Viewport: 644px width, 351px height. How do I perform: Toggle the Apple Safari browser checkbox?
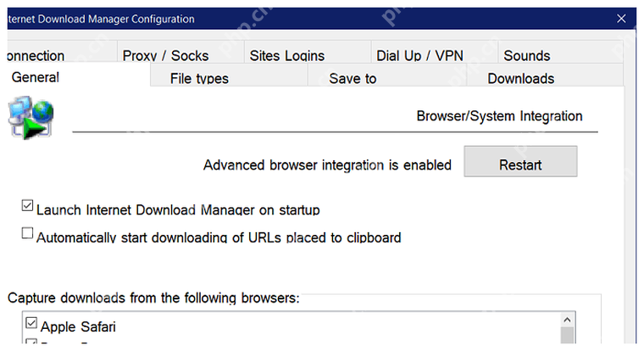pos(31,323)
